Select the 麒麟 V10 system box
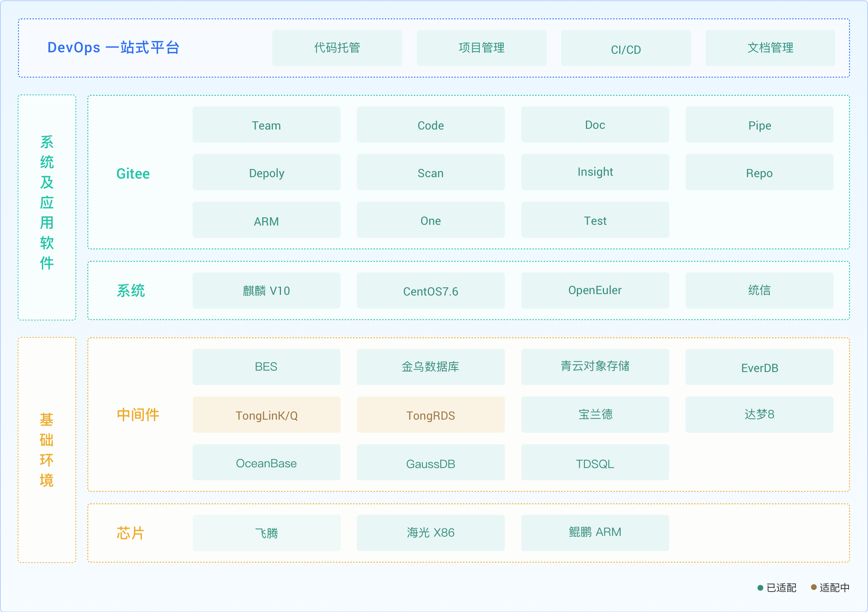The width and height of the screenshot is (868, 612). click(x=266, y=290)
